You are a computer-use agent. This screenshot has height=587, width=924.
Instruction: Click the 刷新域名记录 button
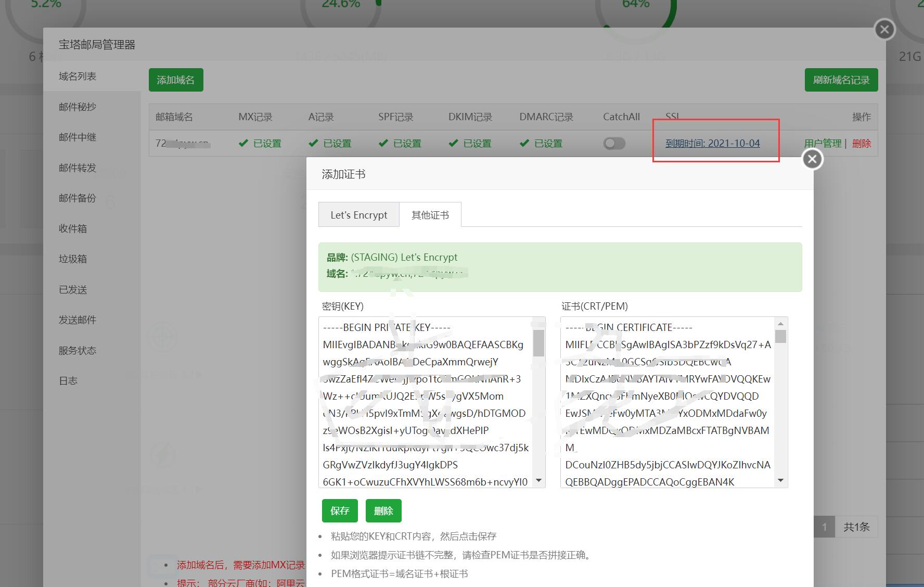click(841, 80)
